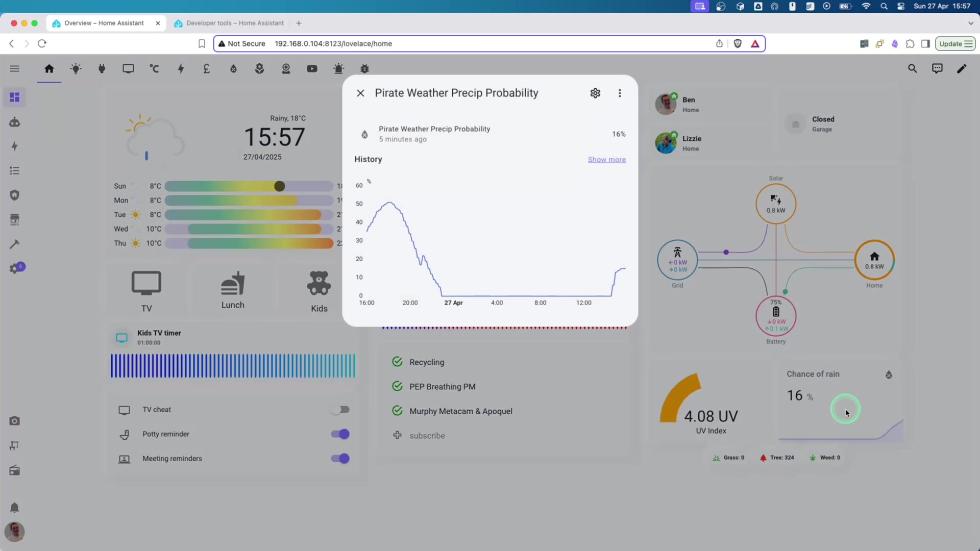Open the camera icon in the sidebar
The image size is (980, 551).
[x=15, y=421]
